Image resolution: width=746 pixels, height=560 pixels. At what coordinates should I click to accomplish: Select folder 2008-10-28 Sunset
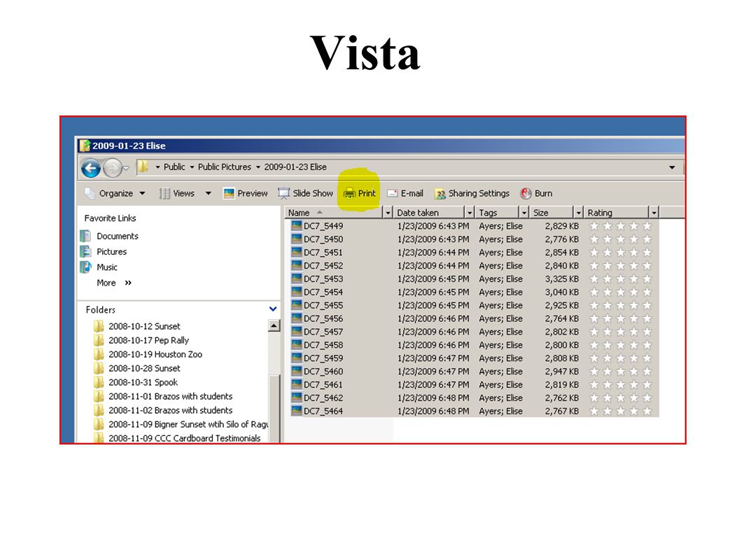pos(137,368)
